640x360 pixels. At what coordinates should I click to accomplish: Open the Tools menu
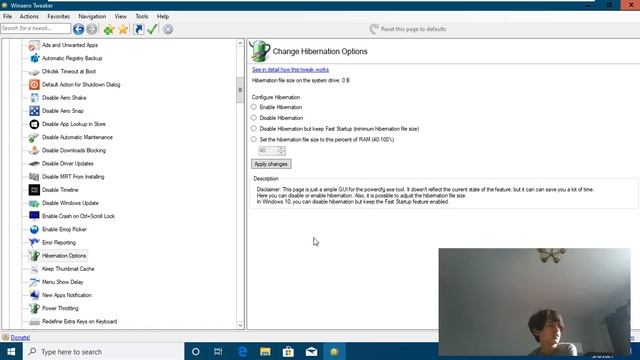coord(142,16)
